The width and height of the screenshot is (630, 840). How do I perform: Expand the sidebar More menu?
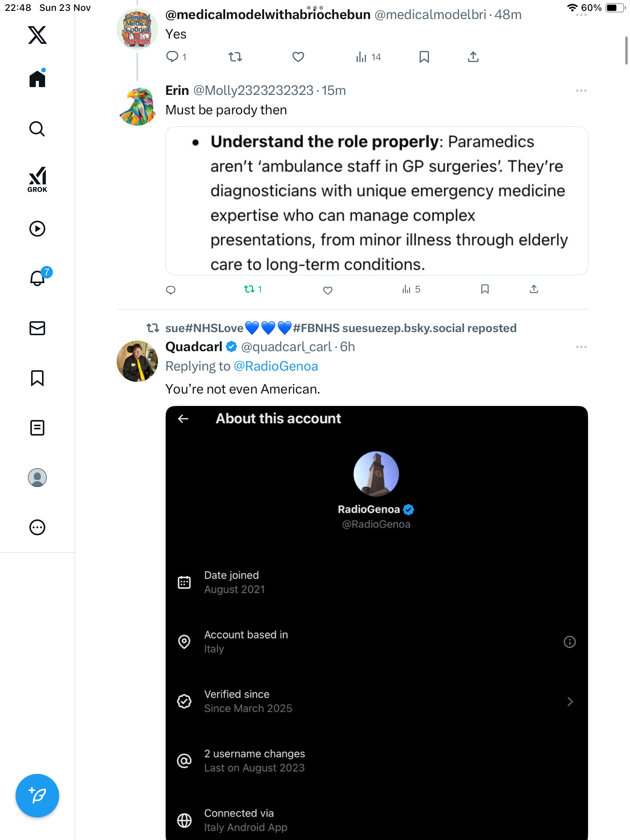37,527
